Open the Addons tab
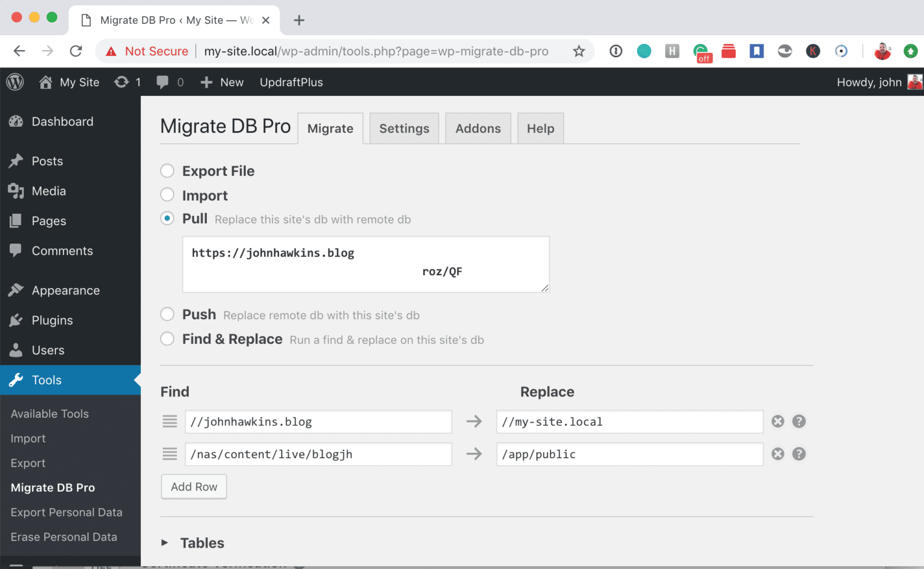The width and height of the screenshot is (924, 569). click(478, 129)
